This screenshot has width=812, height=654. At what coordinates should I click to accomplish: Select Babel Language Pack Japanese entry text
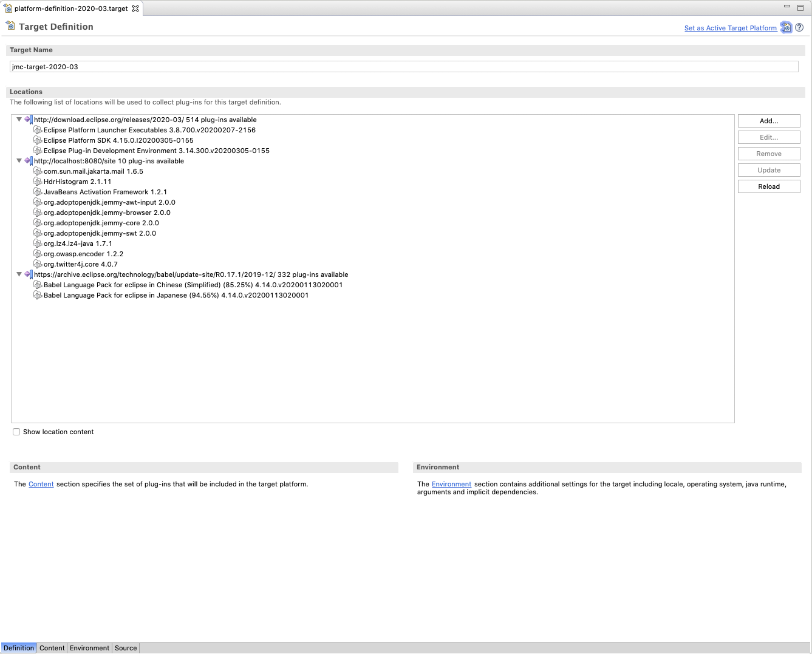click(x=176, y=295)
